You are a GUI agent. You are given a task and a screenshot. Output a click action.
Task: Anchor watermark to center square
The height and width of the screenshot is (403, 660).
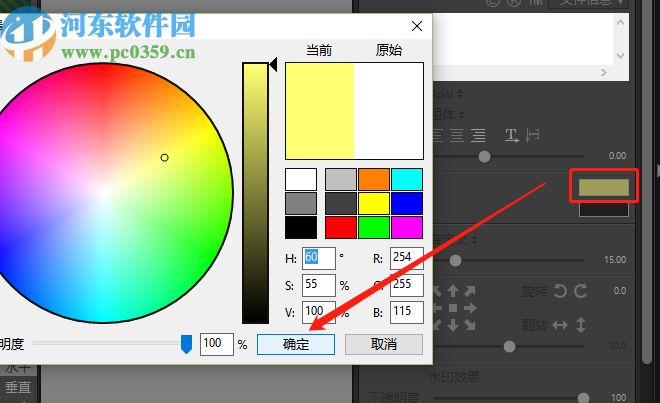point(453,308)
